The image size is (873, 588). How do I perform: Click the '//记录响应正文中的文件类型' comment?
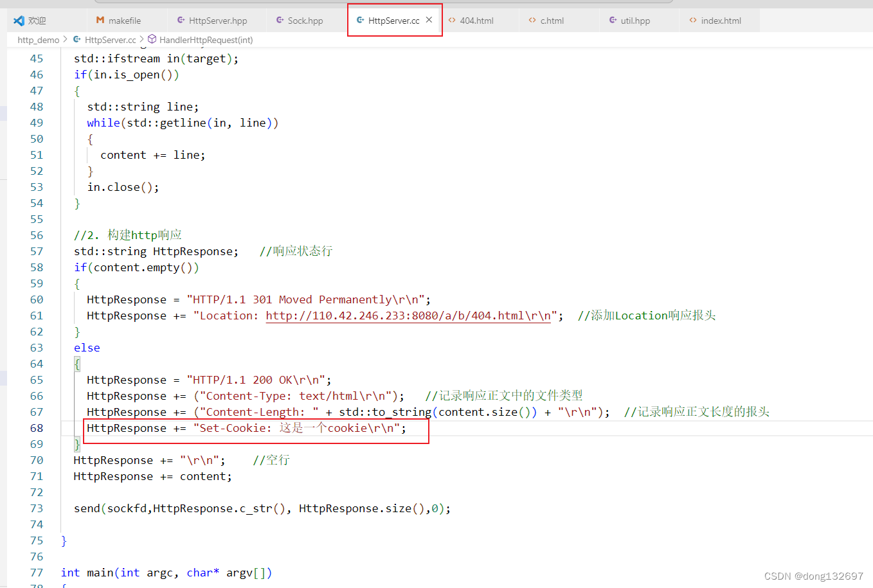pos(504,396)
